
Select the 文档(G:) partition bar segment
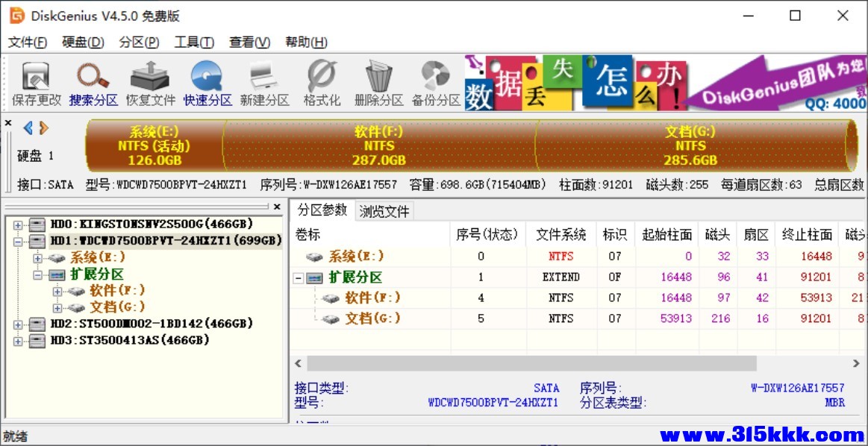click(690, 146)
